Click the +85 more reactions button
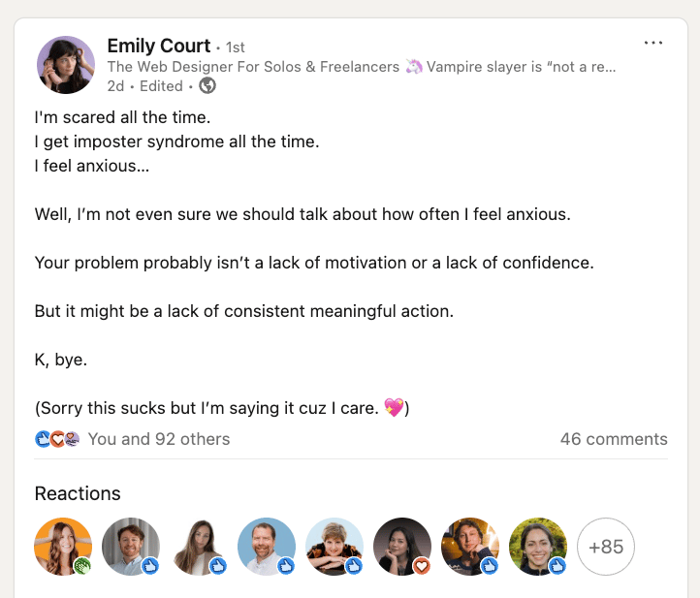 pos(606,547)
